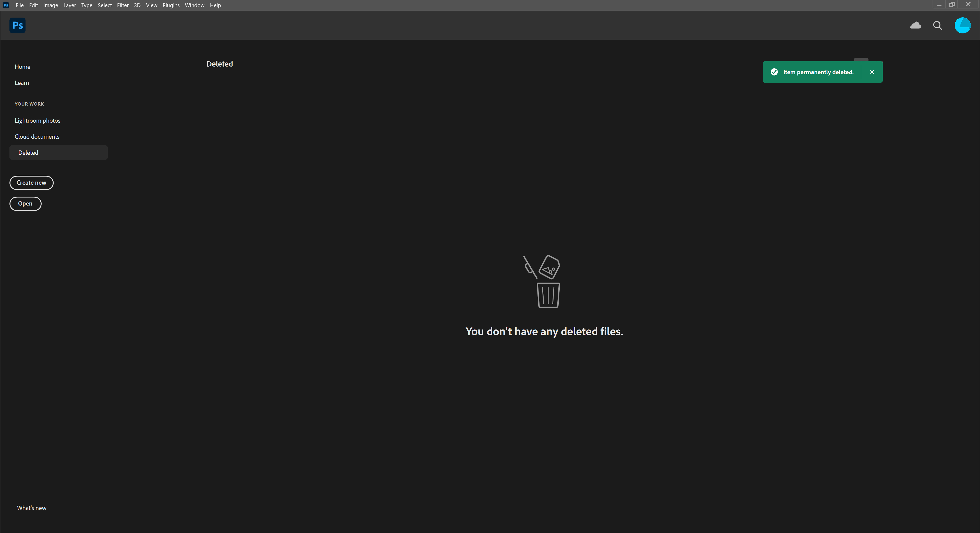The height and width of the screenshot is (533, 980).
Task: Open the Plugins menu
Action: click(x=171, y=5)
